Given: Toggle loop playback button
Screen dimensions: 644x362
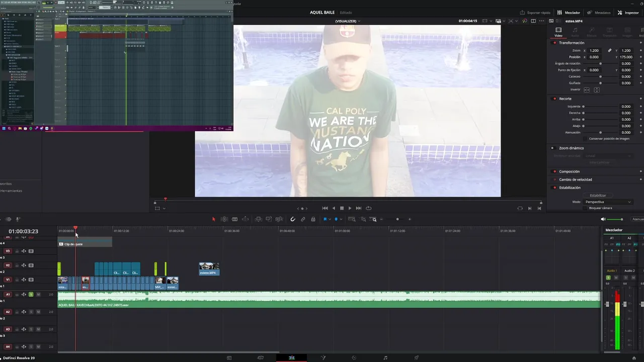Looking at the screenshot, I should 368,208.
